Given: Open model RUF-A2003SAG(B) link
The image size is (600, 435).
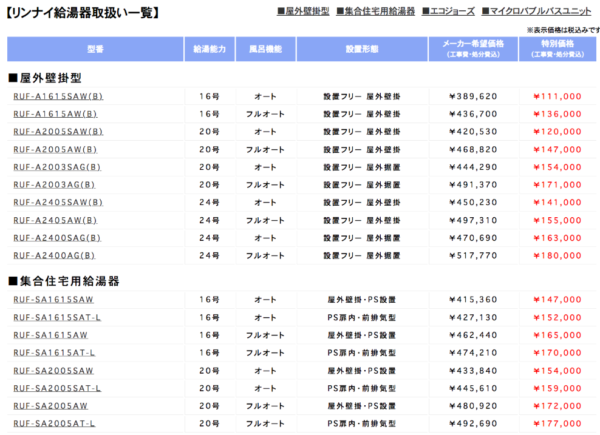Looking at the screenshot, I should click(57, 167).
